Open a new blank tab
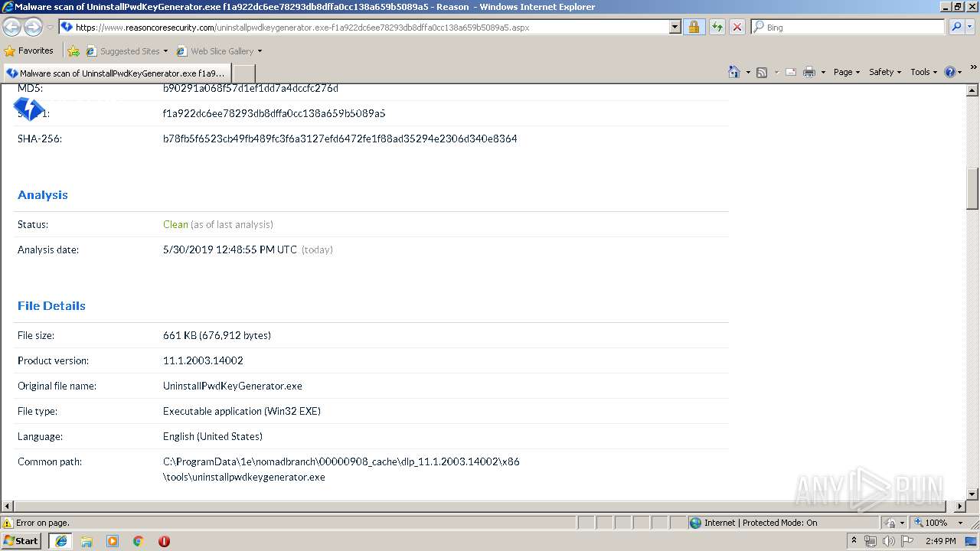Image resolution: width=980 pixels, height=551 pixels. tap(243, 73)
